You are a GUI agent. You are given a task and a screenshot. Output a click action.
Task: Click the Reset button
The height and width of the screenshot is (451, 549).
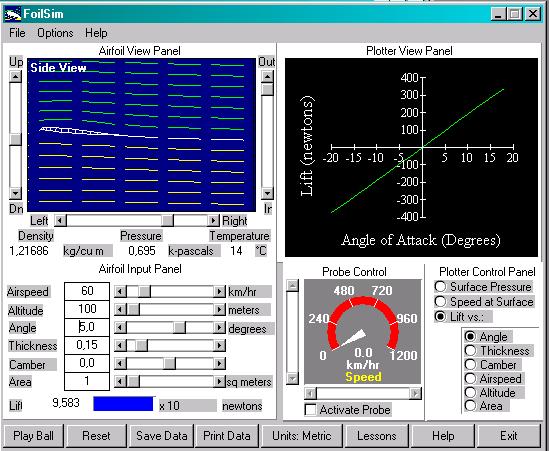96,436
